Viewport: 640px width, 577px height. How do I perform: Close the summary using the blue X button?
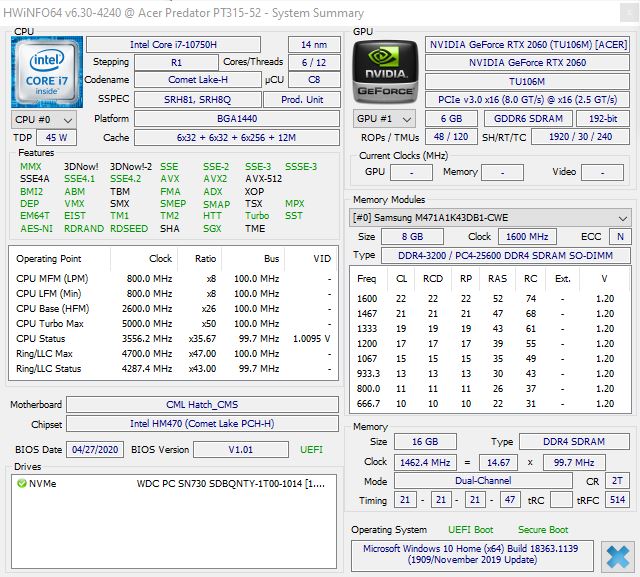[618, 555]
